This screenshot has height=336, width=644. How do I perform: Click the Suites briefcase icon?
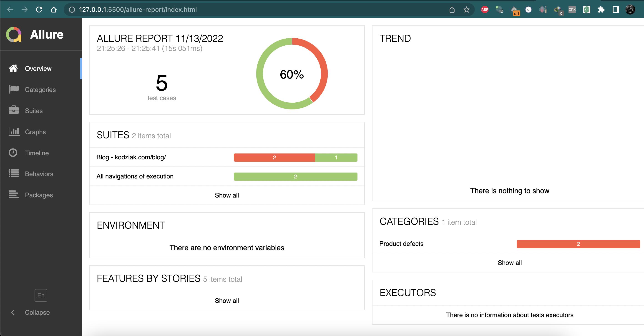[x=13, y=110]
